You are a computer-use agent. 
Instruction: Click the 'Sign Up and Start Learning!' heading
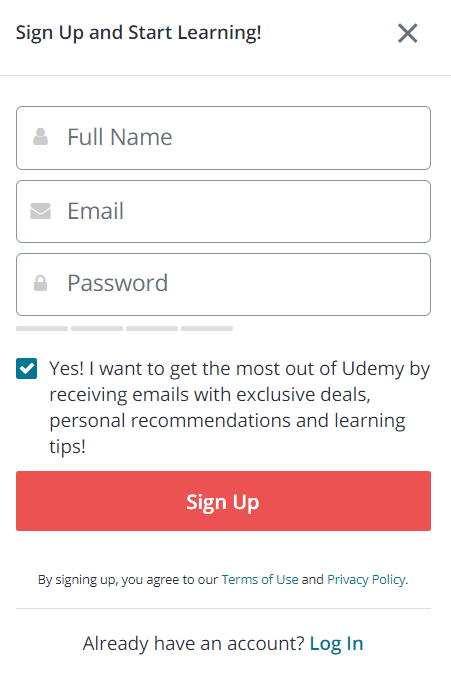[138, 33]
